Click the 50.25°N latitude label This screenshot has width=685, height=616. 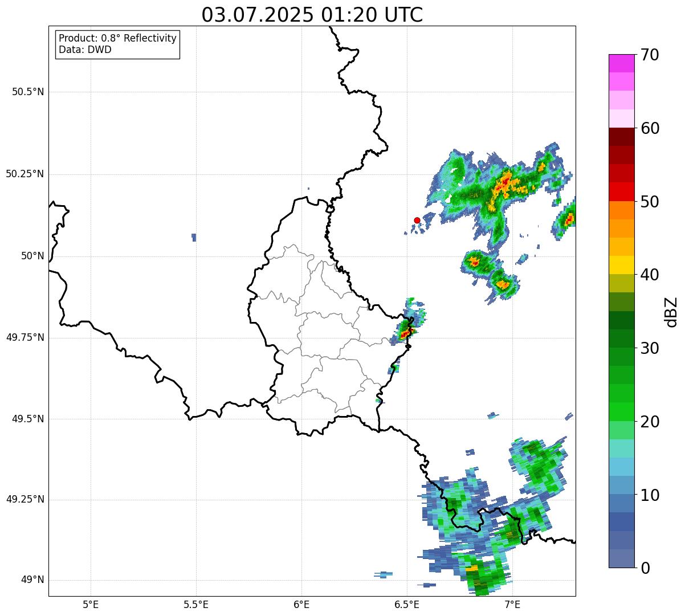click(x=25, y=174)
